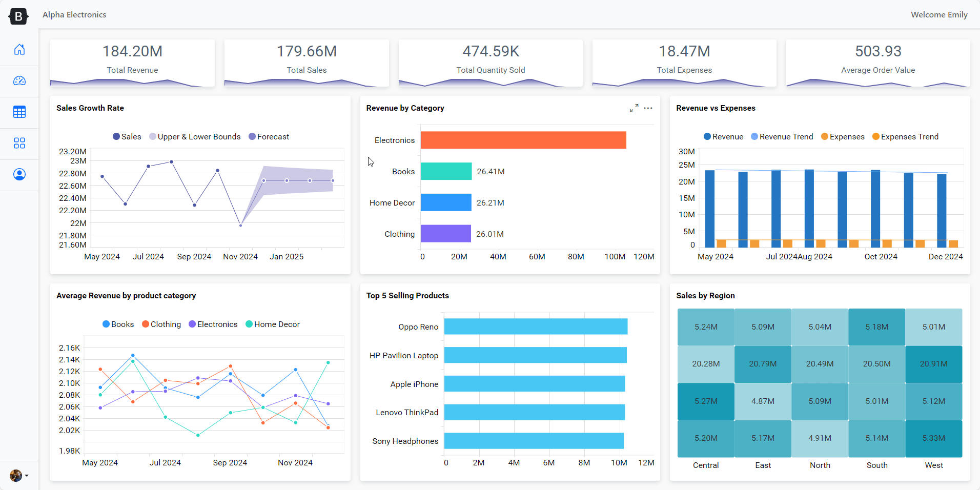Click the 26.41M Books value label

[x=491, y=172]
